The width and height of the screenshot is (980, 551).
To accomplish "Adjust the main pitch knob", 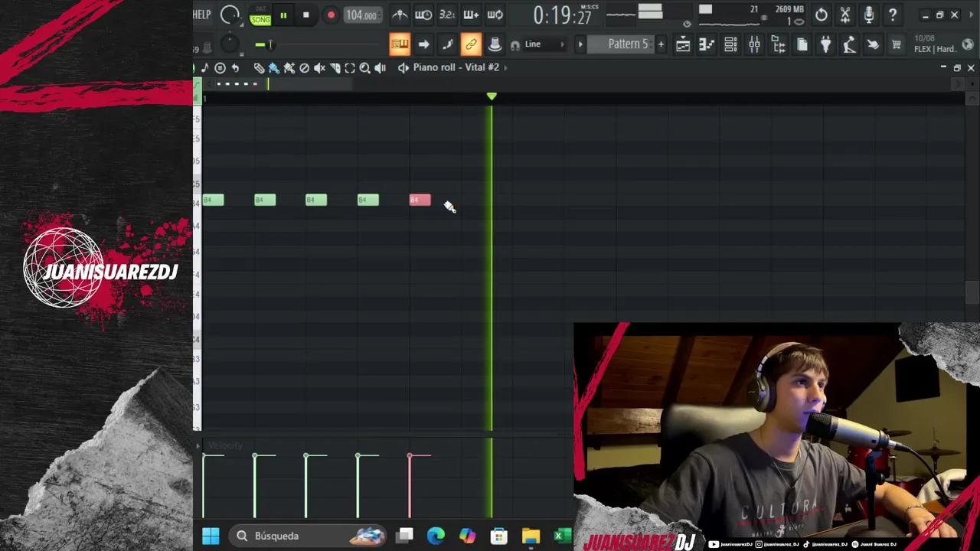I will click(230, 44).
